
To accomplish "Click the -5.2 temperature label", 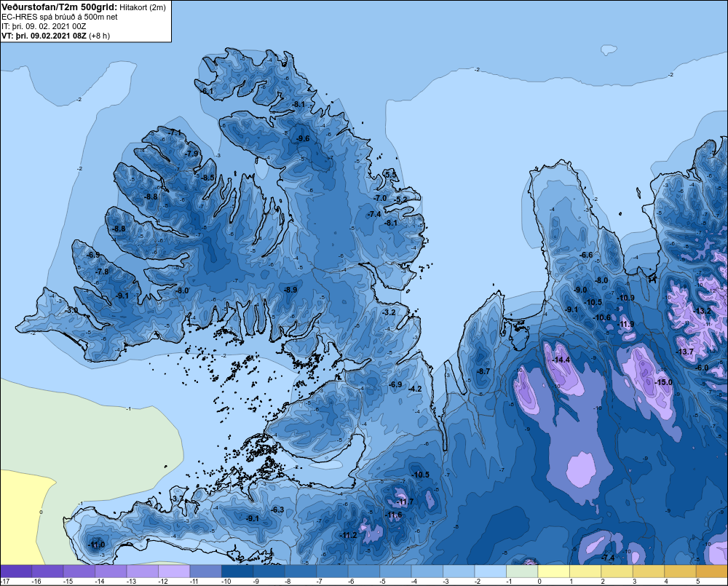I will 401,199.
